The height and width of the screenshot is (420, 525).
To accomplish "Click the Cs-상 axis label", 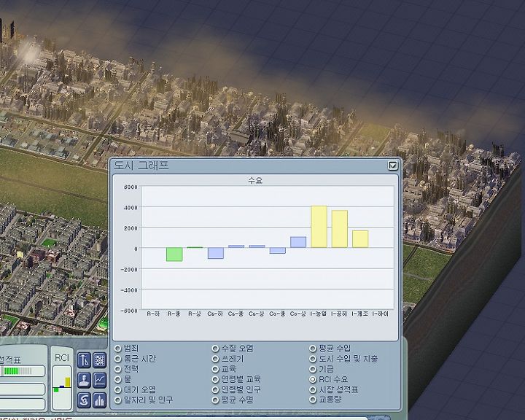I will pos(257,314).
